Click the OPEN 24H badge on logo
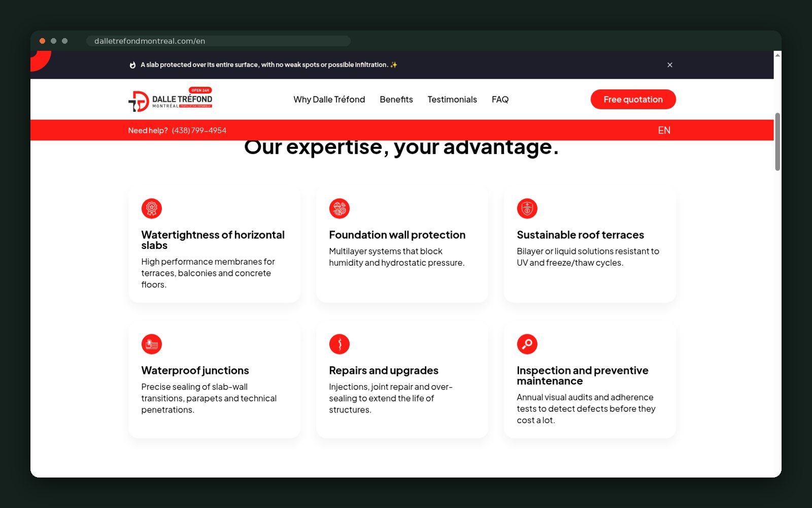The image size is (812, 508). click(200, 90)
